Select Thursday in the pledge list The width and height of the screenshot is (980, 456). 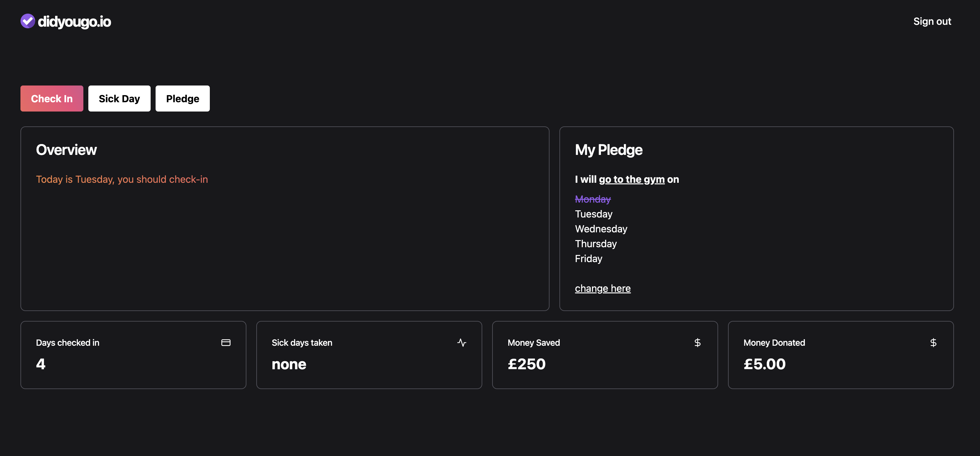tap(596, 243)
